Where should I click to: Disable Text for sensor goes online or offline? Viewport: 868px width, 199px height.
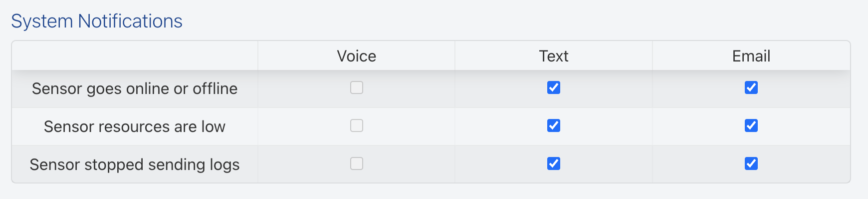[x=554, y=87]
